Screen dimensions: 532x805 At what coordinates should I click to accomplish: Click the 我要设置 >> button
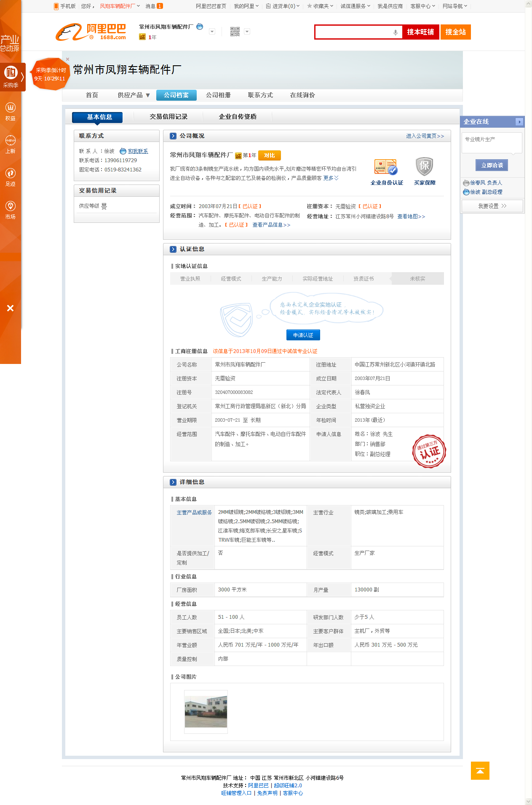(x=492, y=206)
